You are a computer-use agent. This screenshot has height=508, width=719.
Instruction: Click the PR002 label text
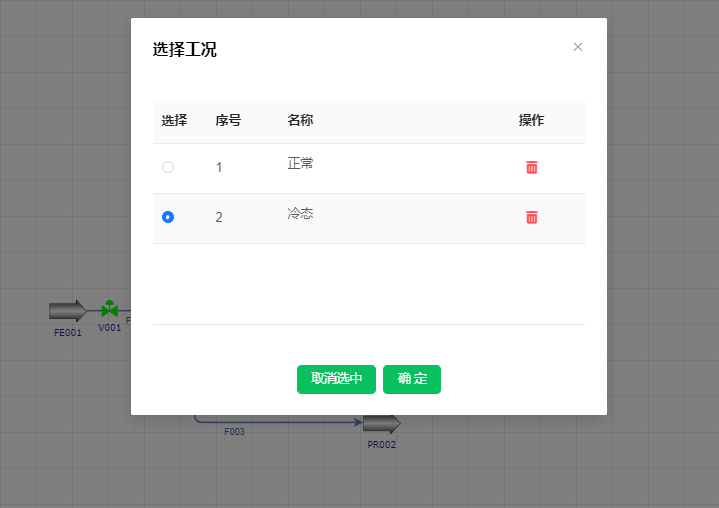pos(382,444)
